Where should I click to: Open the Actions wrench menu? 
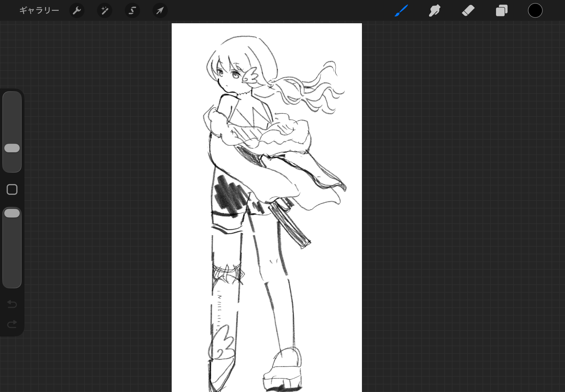click(x=77, y=11)
